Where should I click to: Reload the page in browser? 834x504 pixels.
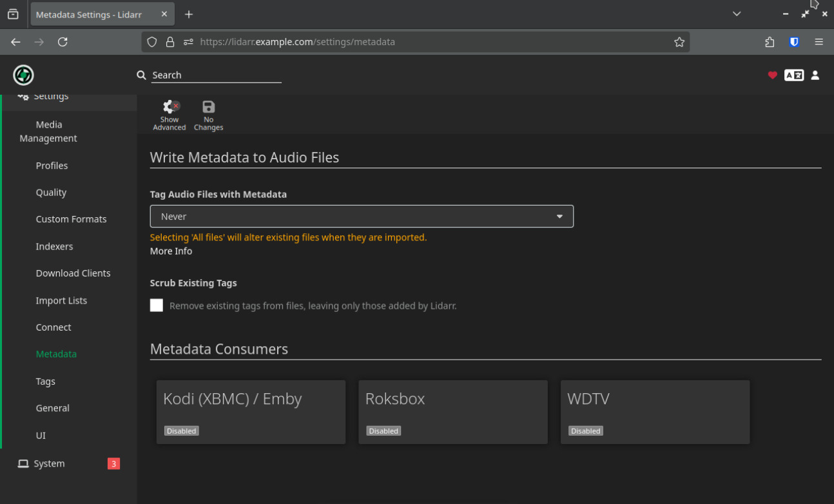(x=63, y=42)
